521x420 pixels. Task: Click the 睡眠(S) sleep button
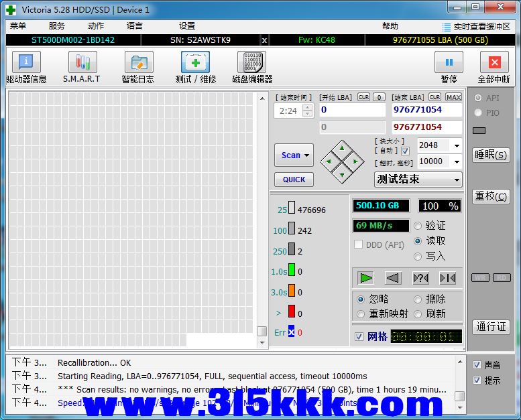point(491,155)
